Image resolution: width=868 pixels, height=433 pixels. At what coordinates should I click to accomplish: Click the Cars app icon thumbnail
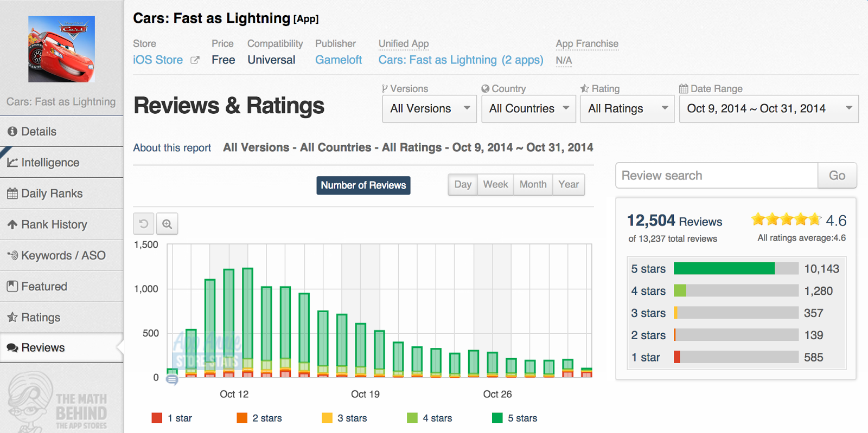(62, 49)
